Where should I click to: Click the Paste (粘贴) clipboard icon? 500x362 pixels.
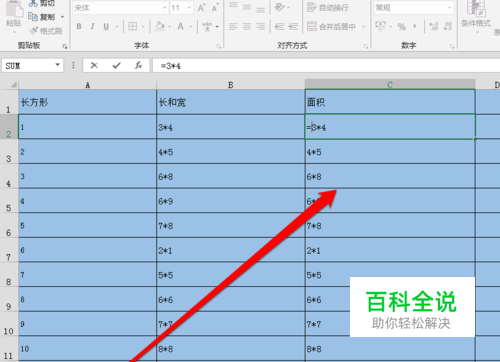point(14,9)
